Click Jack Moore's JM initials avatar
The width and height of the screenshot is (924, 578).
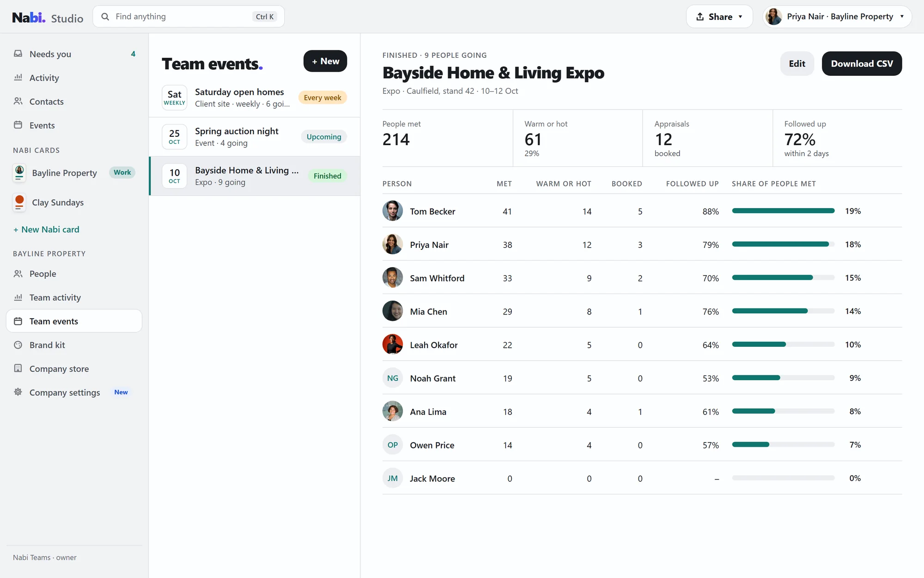(x=393, y=478)
